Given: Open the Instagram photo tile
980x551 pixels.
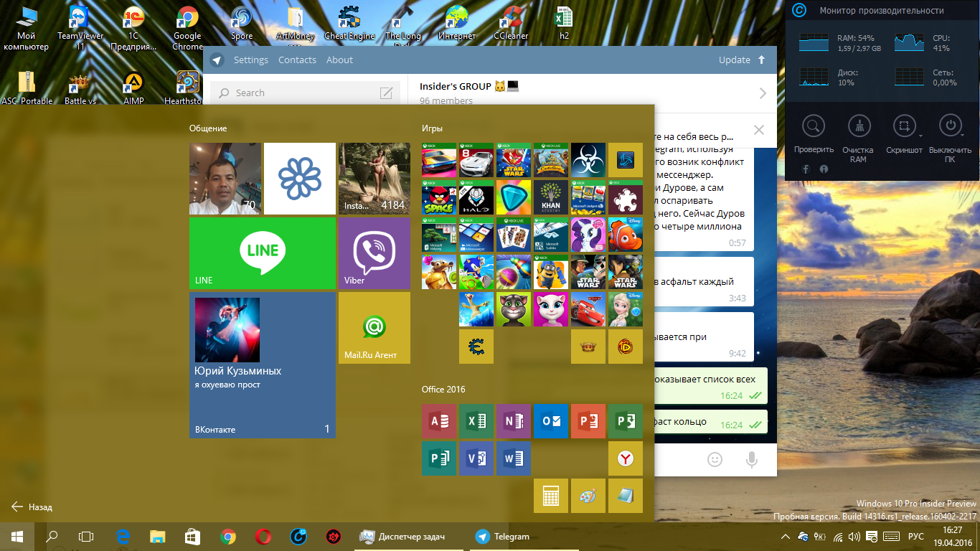Looking at the screenshot, I should pos(374,179).
